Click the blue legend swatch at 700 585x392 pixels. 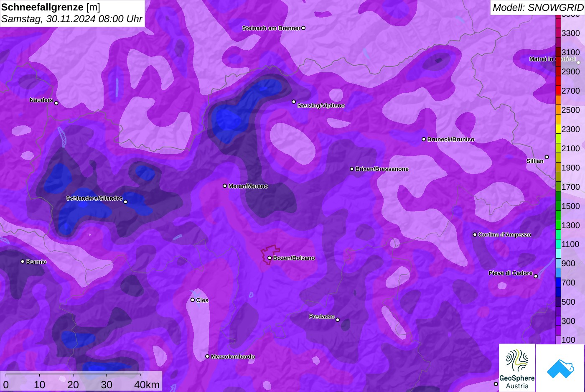[558, 283]
